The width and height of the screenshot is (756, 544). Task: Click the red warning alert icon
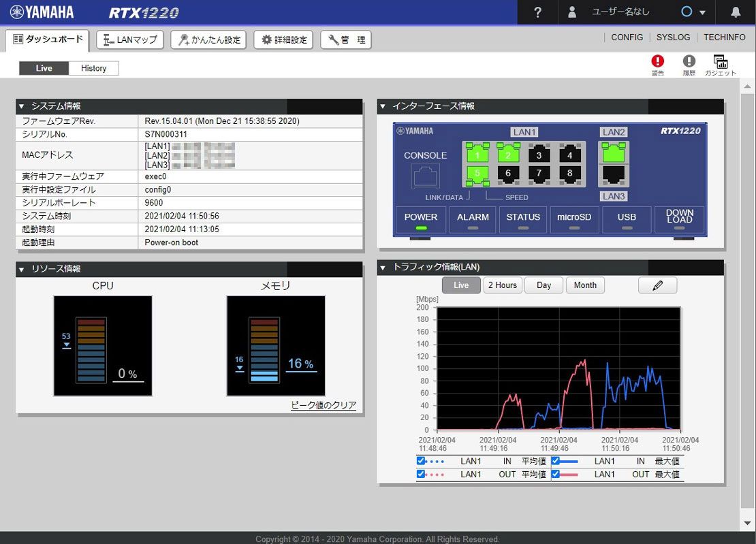(x=657, y=61)
